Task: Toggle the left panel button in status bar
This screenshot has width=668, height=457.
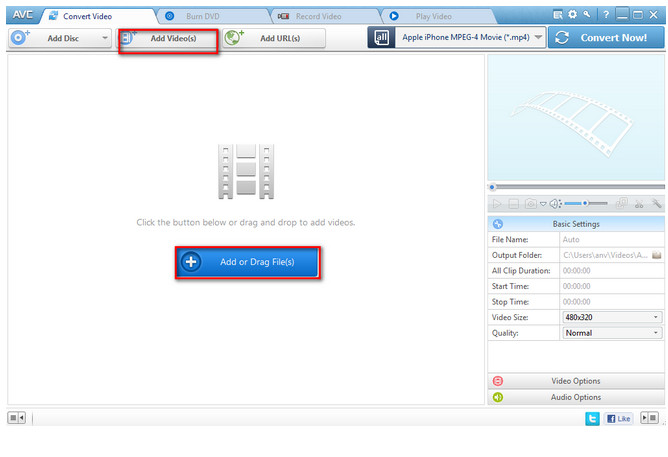Action: click(17, 418)
